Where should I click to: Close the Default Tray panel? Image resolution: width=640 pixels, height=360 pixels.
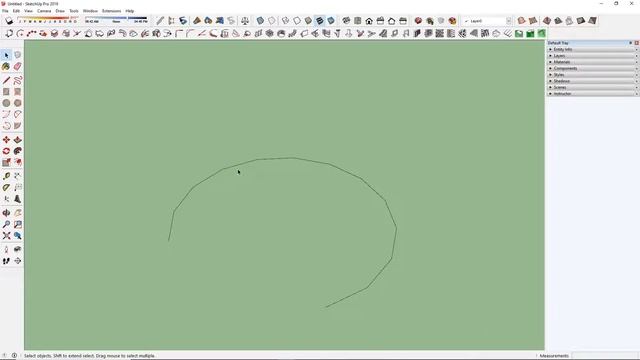636,43
